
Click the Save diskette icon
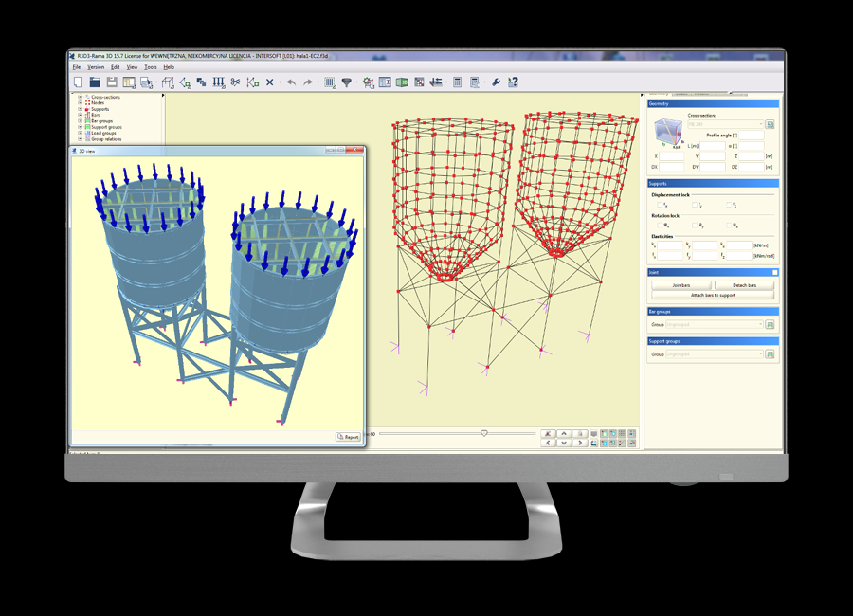click(112, 82)
